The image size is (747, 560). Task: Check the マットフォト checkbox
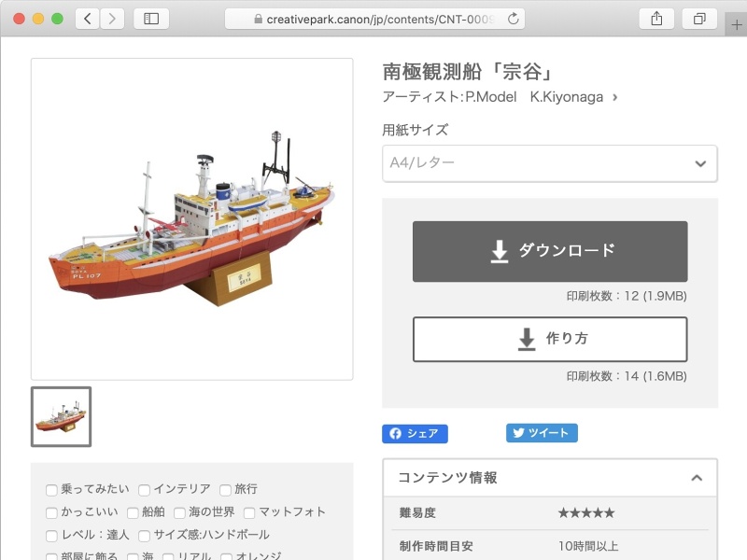248,511
